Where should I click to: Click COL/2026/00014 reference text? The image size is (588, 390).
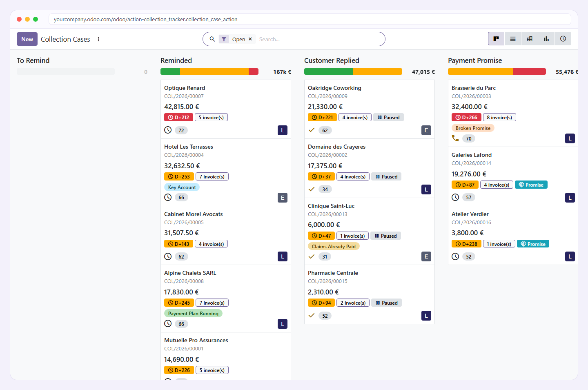[x=471, y=163]
